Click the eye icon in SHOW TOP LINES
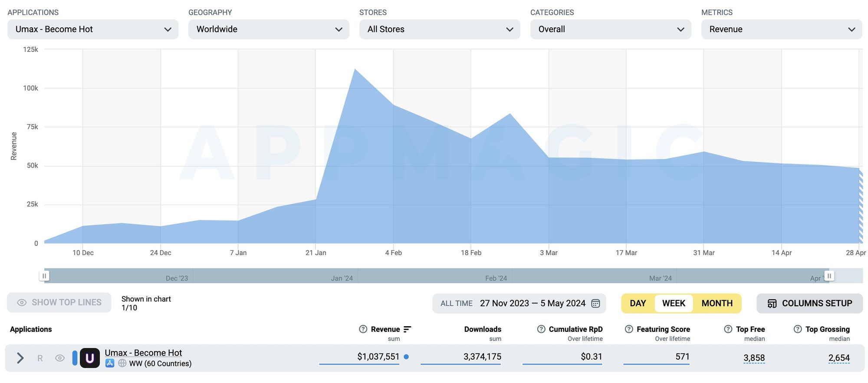Image resolution: width=868 pixels, height=383 pixels. [22, 303]
